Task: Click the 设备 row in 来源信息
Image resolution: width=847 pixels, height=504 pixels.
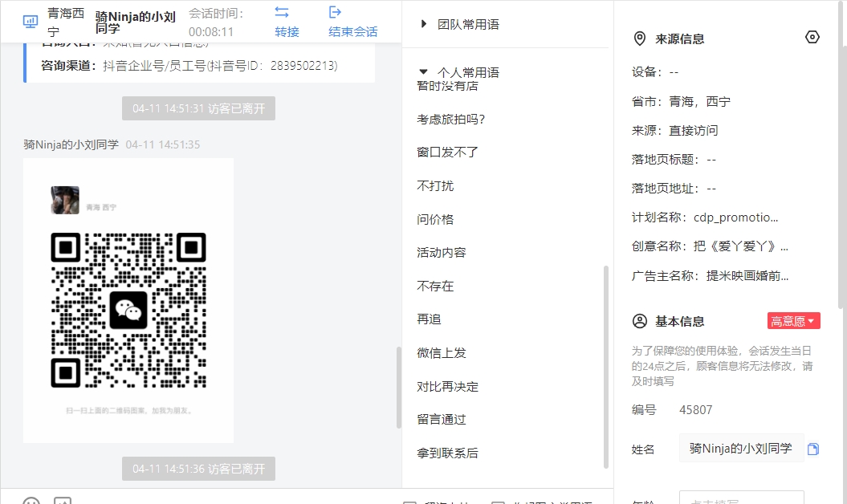Action: click(655, 72)
